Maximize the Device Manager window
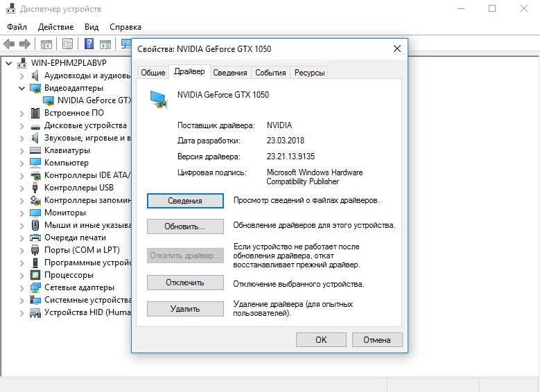 [492, 8]
